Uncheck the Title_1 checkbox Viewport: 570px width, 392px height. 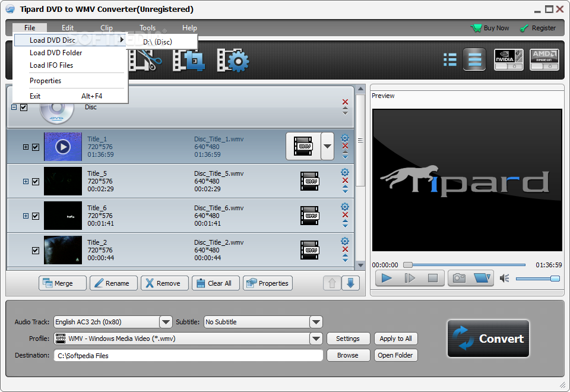pos(36,147)
